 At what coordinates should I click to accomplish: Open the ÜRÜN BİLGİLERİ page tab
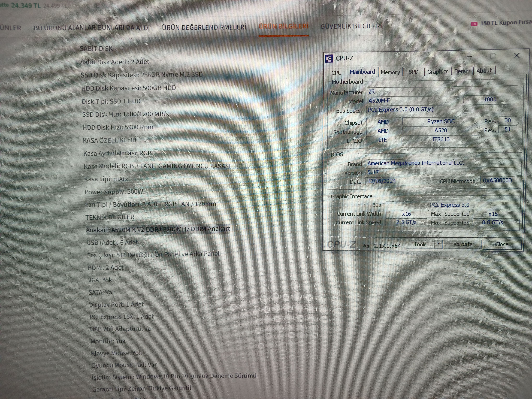pyautogui.click(x=283, y=26)
